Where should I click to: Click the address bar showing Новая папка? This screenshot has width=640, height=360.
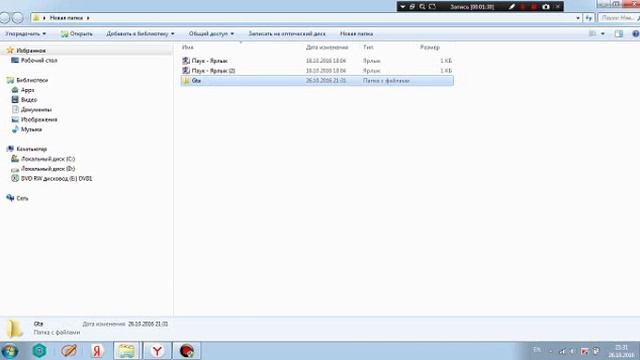(306, 18)
